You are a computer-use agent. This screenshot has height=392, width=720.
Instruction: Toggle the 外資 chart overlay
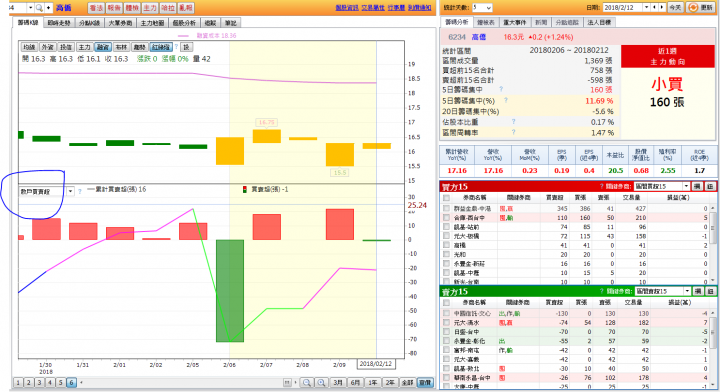point(47,47)
